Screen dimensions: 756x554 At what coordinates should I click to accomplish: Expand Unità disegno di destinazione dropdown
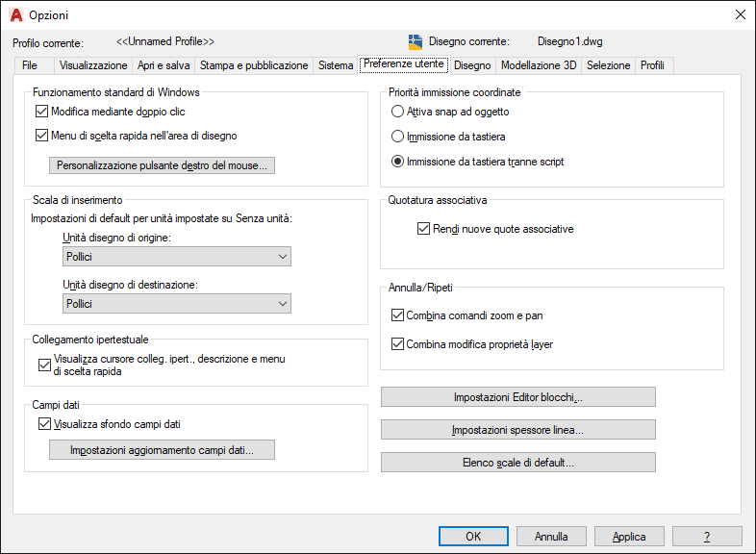tap(177, 304)
